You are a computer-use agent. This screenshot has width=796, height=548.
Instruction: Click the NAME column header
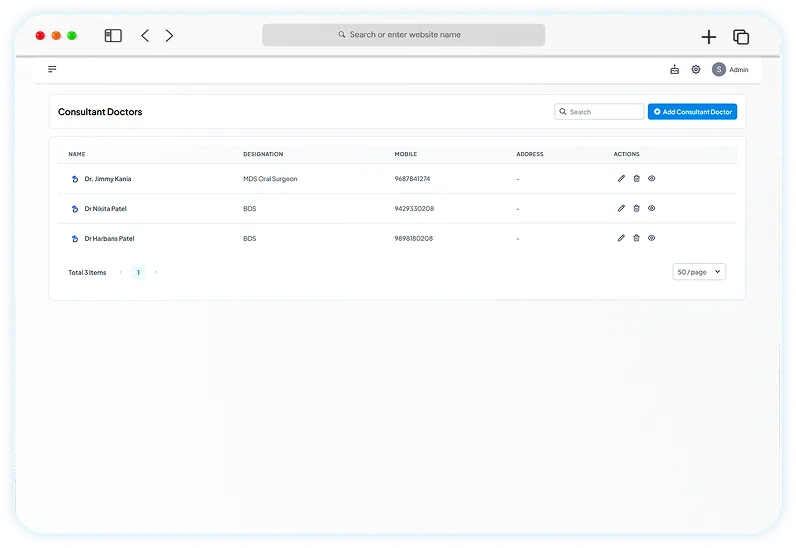click(77, 154)
